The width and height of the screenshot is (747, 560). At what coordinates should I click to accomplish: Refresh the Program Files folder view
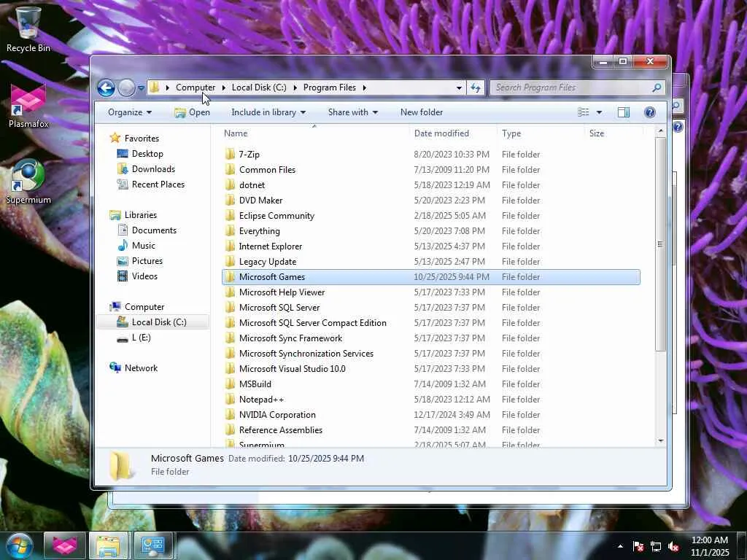click(476, 87)
